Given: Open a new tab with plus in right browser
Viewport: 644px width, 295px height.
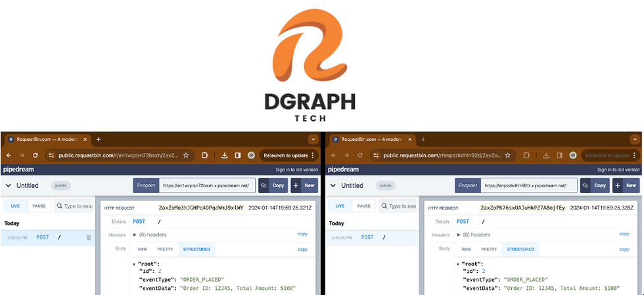Looking at the screenshot, I should point(423,140).
